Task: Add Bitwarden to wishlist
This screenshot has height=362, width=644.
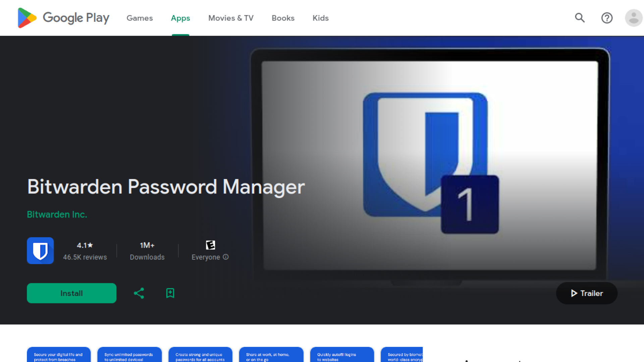Action: (x=170, y=293)
